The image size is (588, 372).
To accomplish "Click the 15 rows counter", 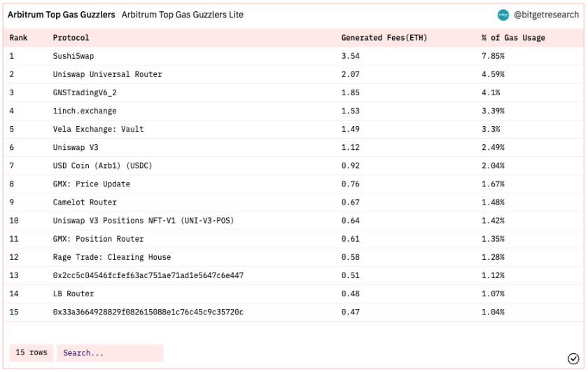I will [31, 353].
